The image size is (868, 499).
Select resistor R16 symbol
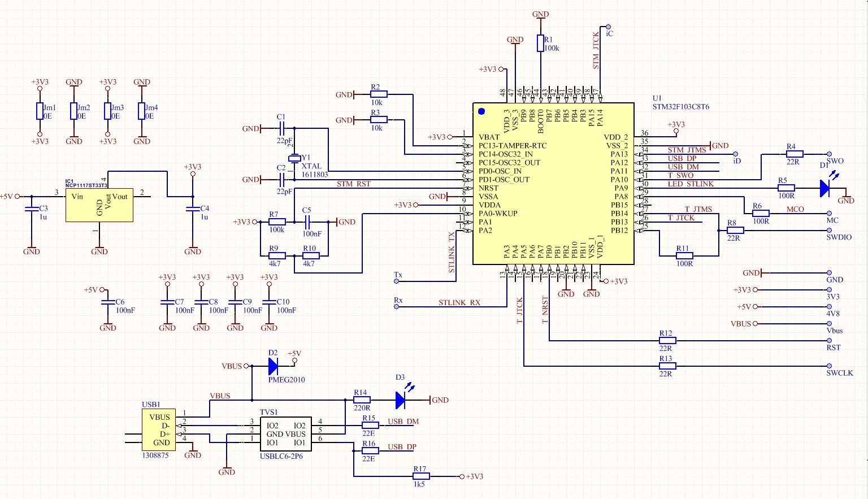coord(370,450)
